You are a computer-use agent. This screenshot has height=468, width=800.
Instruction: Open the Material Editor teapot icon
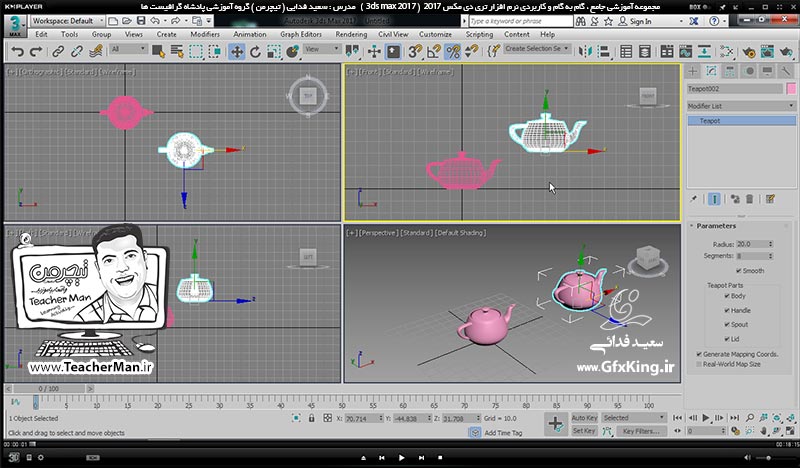(x=749, y=52)
